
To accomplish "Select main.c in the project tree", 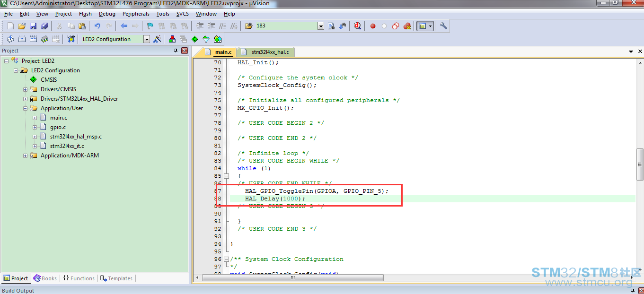I will point(59,118).
